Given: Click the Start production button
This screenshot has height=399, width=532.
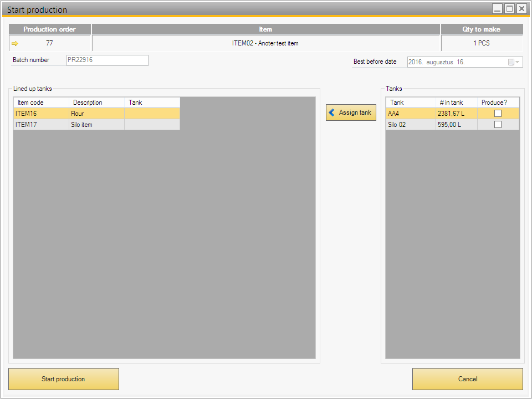Looking at the screenshot, I should point(64,379).
